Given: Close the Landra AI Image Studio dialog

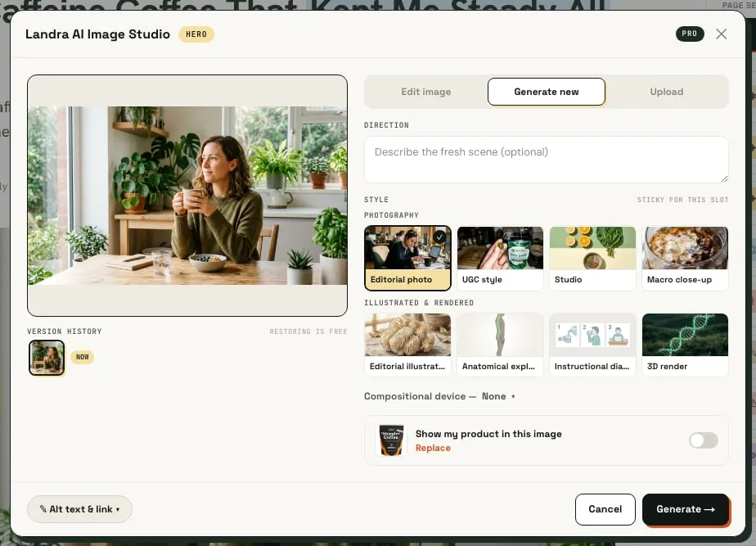Looking at the screenshot, I should pos(721,34).
